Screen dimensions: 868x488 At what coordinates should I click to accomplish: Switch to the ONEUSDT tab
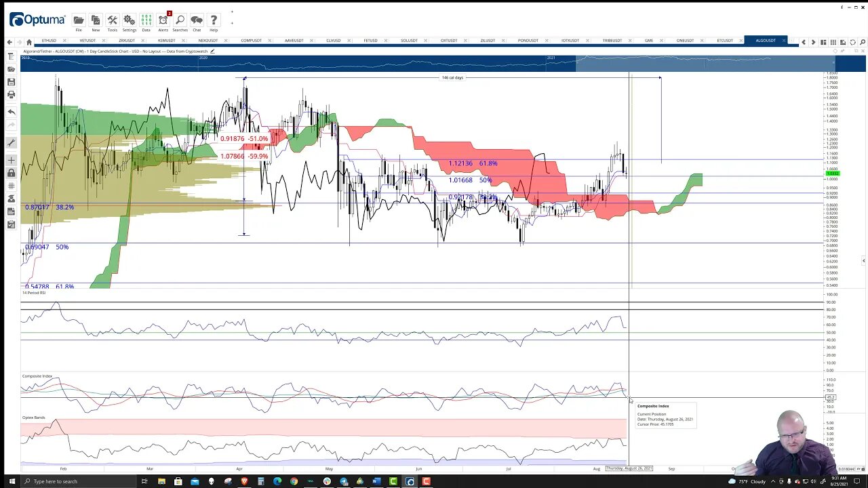pos(685,41)
